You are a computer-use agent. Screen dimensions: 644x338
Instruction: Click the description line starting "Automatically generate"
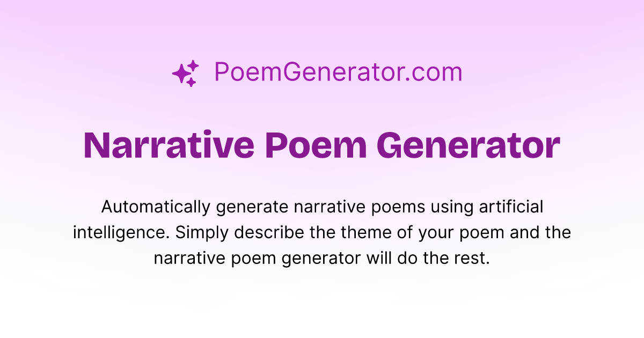(322, 207)
